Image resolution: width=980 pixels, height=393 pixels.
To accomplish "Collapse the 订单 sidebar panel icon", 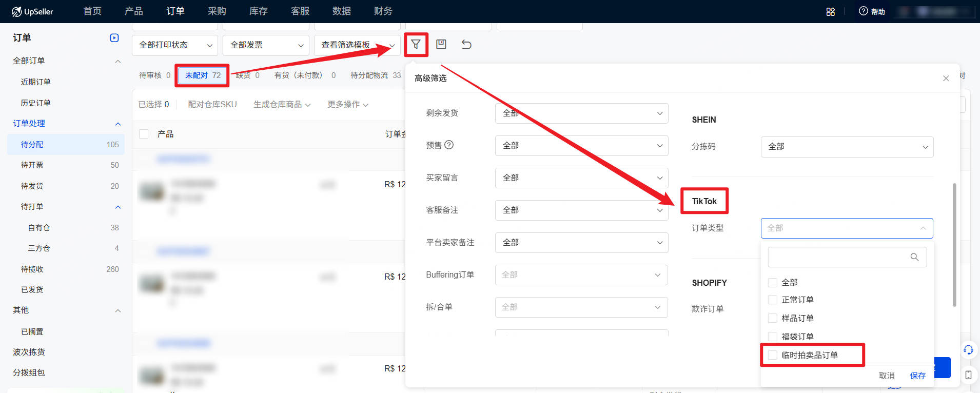I will [x=114, y=38].
